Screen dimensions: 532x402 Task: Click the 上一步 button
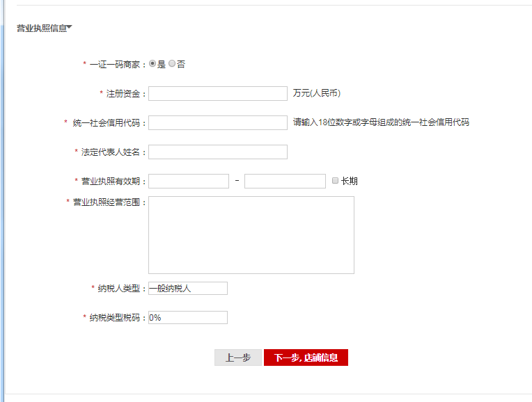coord(237,357)
